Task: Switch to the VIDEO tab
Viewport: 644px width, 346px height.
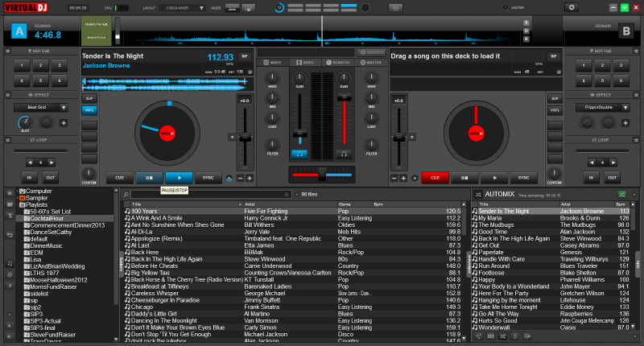Action: [x=305, y=63]
